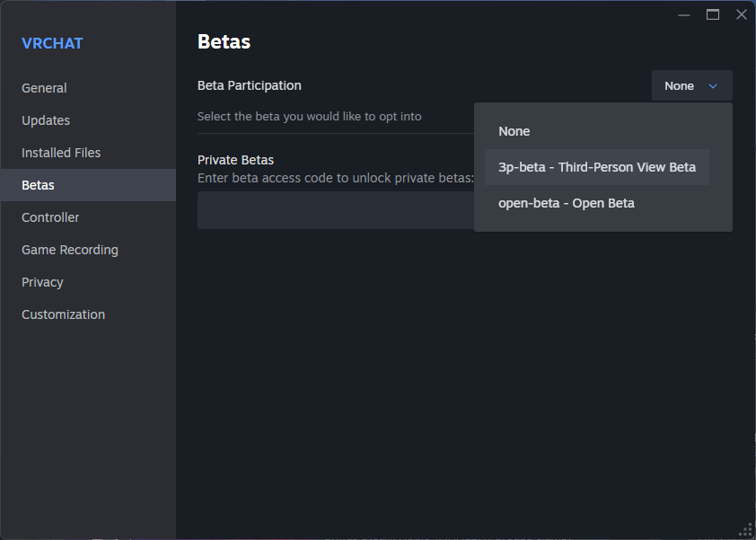
Task: Show the Privacy settings
Action: coord(42,282)
